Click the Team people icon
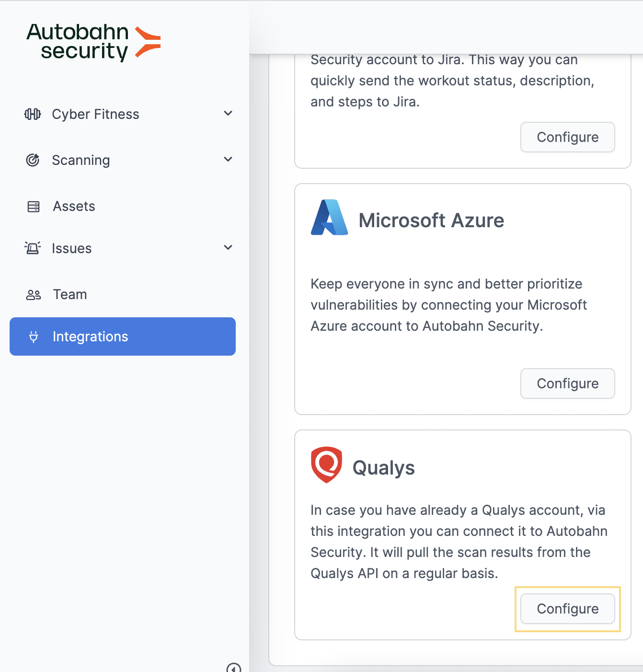The width and height of the screenshot is (643, 672). tap(34, 295)
